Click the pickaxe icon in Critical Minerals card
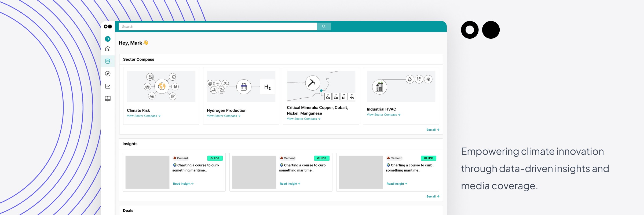Image resolution: width=644 pixels, height=215 pixels. click(313, 83)
